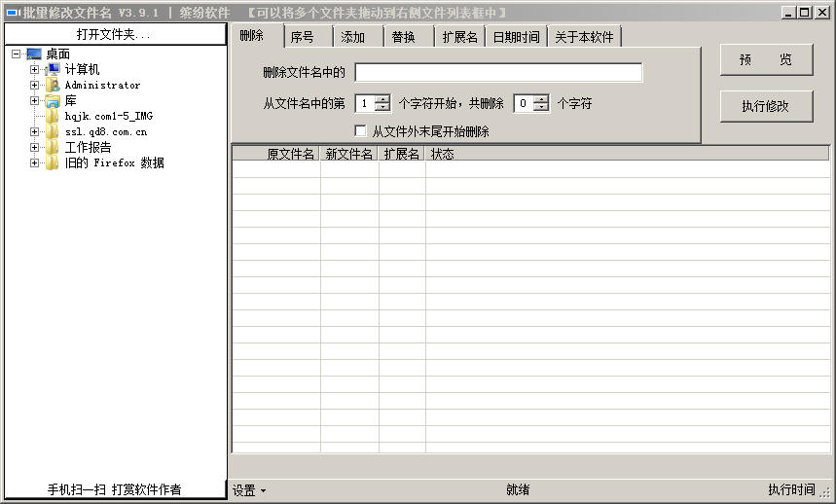This screenshot has width=836, height=504.
Task: Click the Administrator user folder icon
Action: (x=53, y=86)
